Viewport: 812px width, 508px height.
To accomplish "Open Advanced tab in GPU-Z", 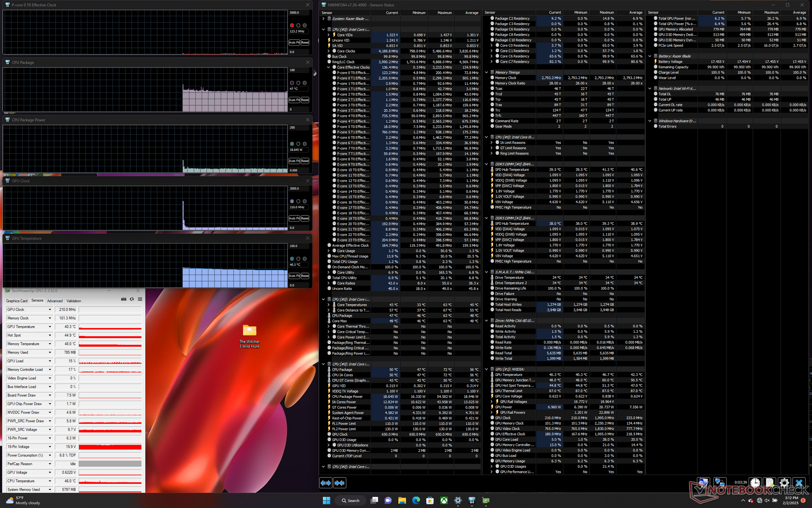I will [55, 301].
